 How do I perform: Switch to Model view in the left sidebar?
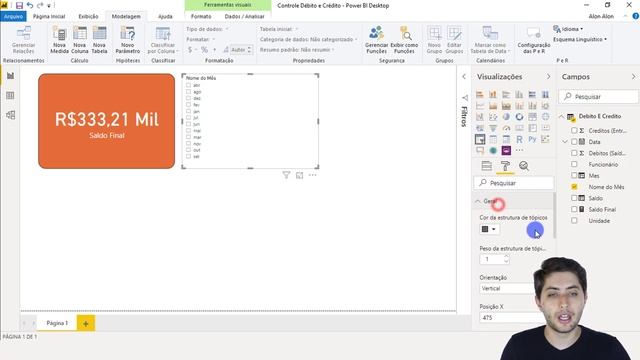click(x=11, y=115)
